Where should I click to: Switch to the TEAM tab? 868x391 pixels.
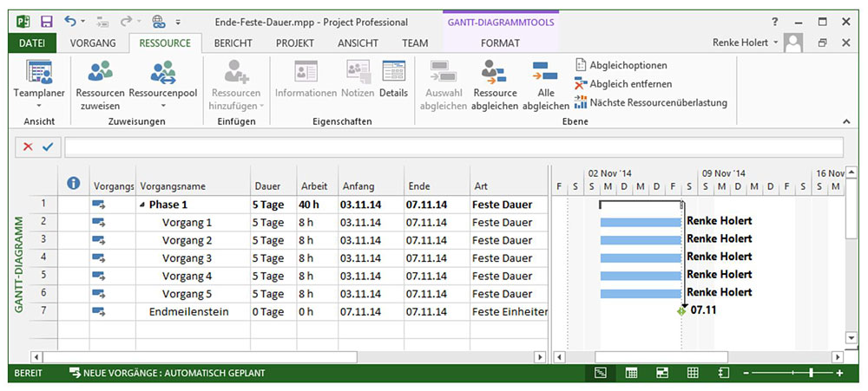415,42
